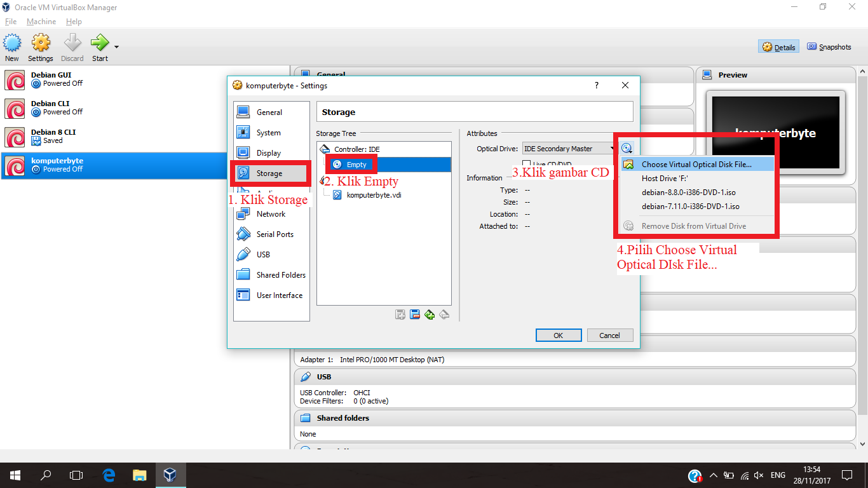Open Task View on the taskbar
868x488 pixels.
76,475
